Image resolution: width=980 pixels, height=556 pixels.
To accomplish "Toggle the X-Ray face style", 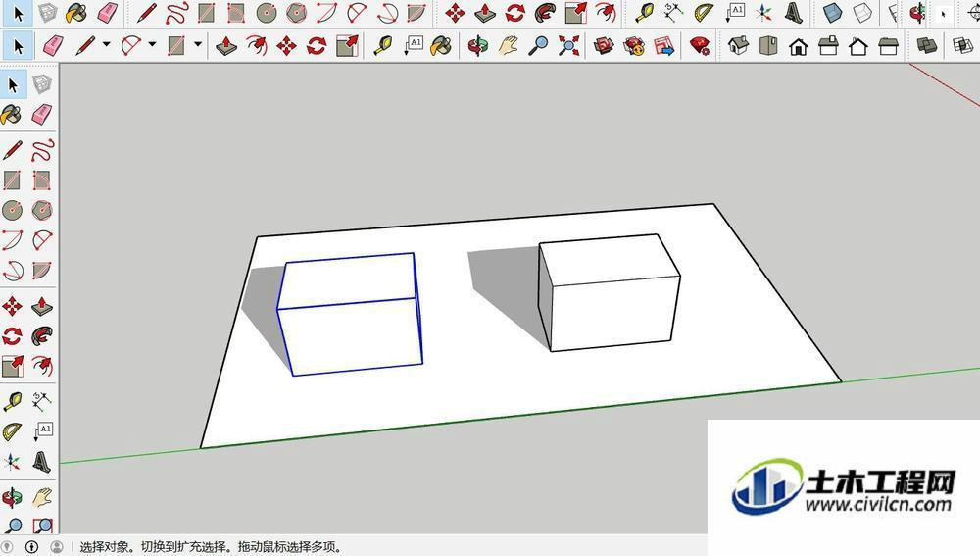I will (832, 13).
